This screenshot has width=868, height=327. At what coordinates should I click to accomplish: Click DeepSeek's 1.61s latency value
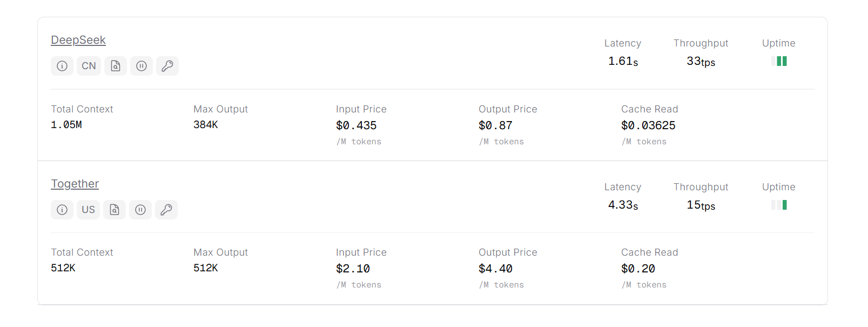[623, 62]
